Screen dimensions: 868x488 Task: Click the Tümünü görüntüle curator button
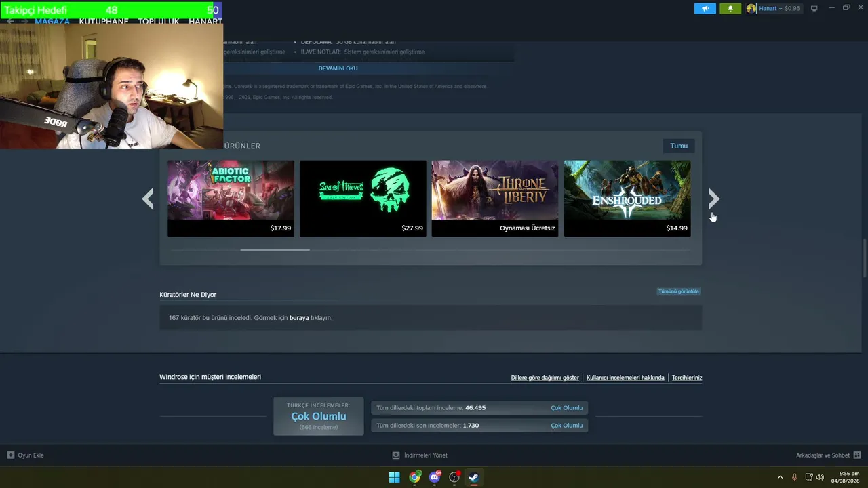point(678,291)
